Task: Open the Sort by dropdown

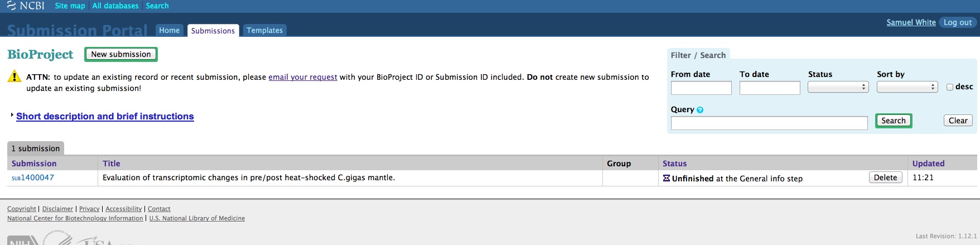Action: [x=906, y=87]
